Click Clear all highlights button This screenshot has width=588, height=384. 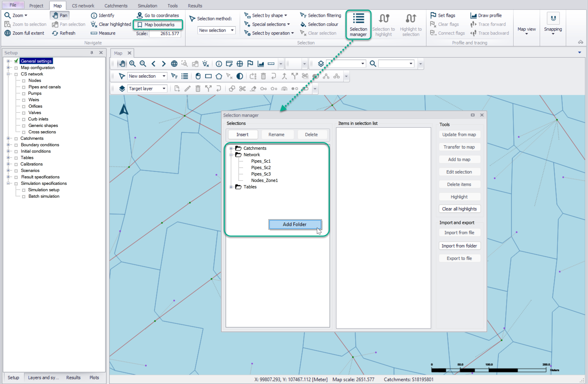pyautogui.click(x=459, y=209)
